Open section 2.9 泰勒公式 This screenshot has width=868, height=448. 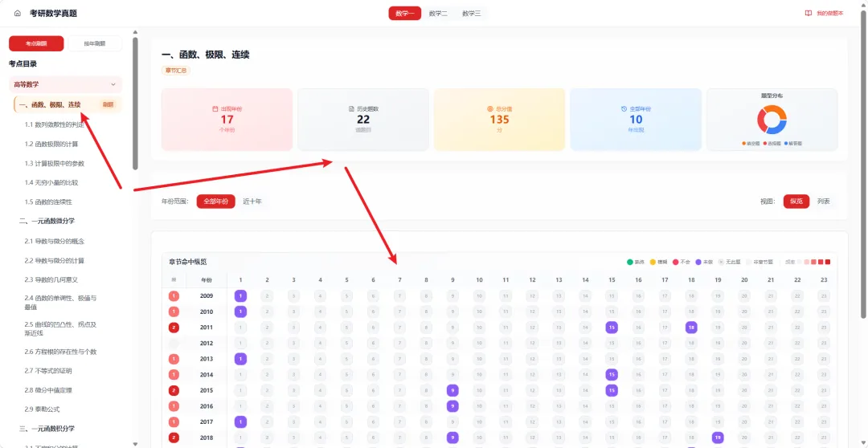point(42,409)
